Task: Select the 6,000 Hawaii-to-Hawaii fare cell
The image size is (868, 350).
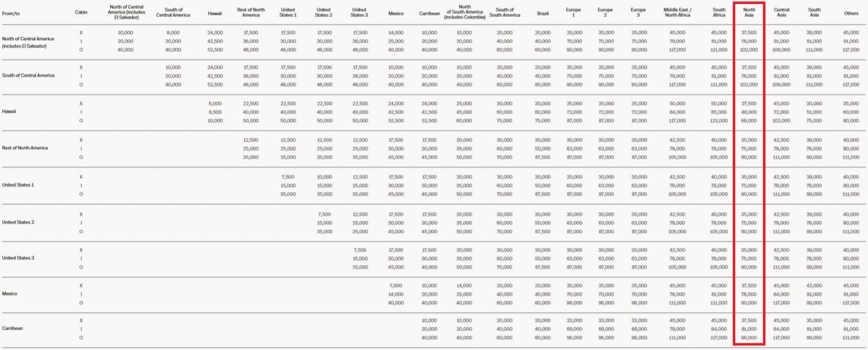Action: coord(215,103)
